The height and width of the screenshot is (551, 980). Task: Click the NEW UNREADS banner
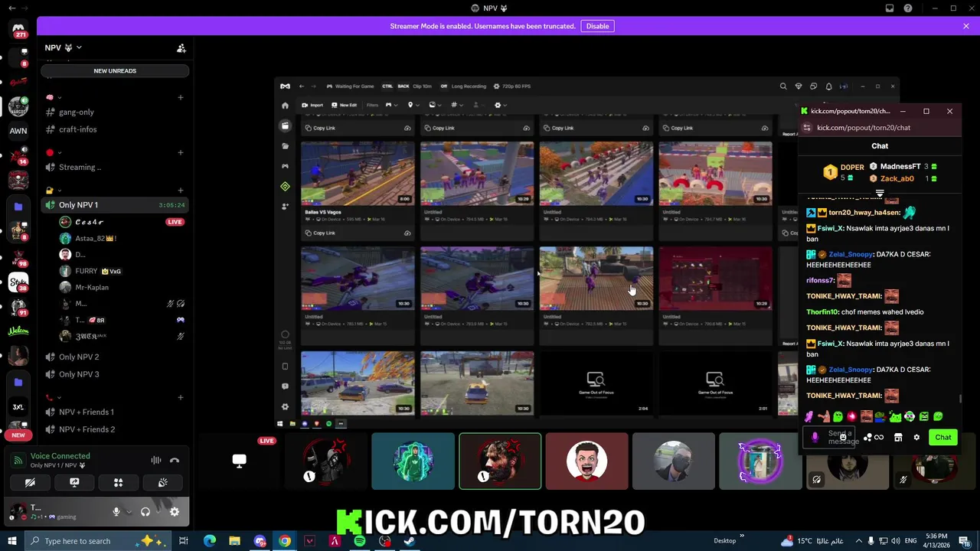[x=115, y=70]
